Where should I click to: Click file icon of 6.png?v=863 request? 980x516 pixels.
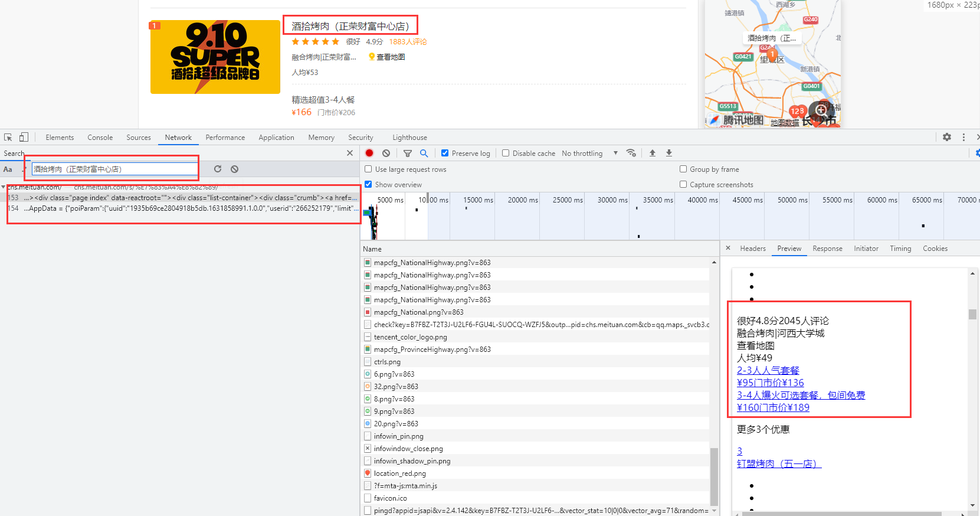point(368,374)
